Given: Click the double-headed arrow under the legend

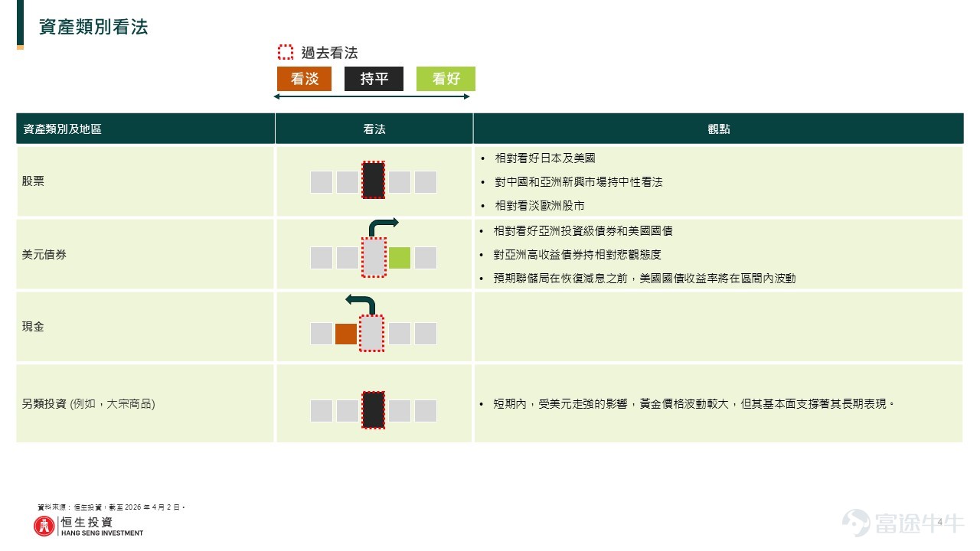Looking at the screenshot, I should 372,97.
